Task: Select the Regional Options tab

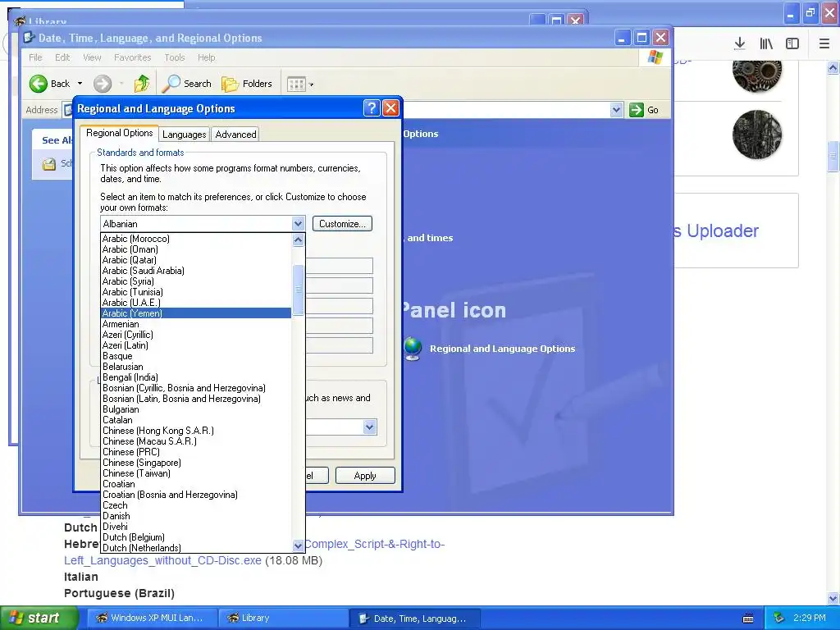Action: (120, 133)
